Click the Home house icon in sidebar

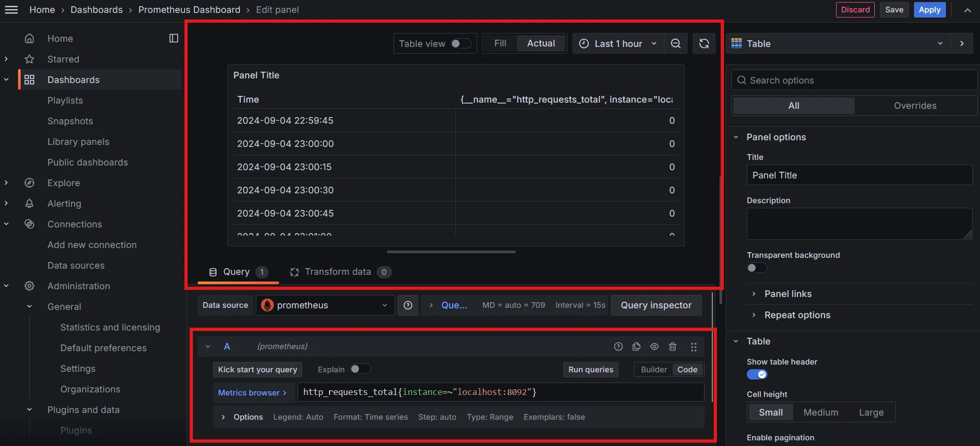[x=29, y=39]
